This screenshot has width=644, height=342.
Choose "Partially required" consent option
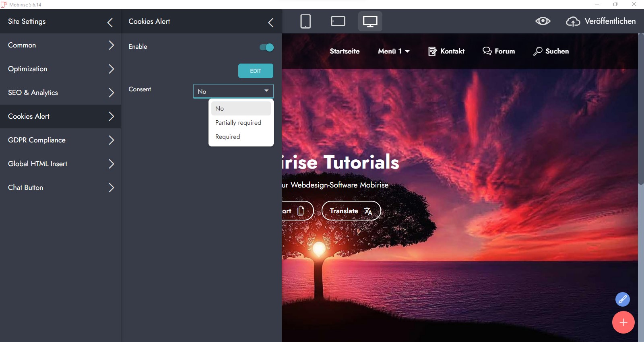[238, 123]
